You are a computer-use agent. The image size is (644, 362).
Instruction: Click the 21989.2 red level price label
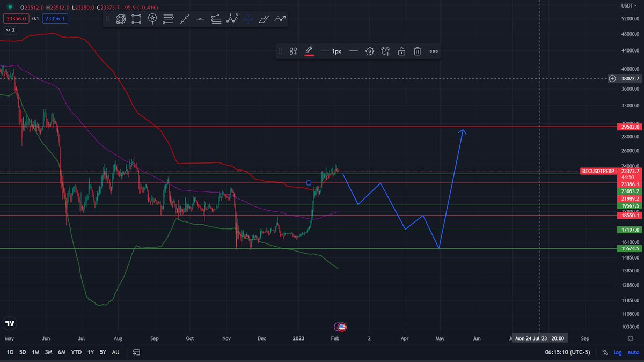tap(630, 198)
